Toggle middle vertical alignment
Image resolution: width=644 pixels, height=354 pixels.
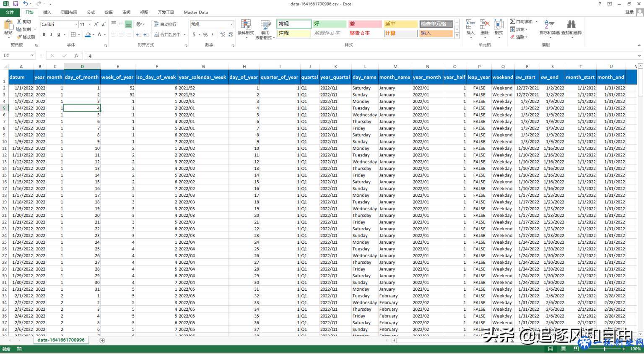[x=121, y=24]
